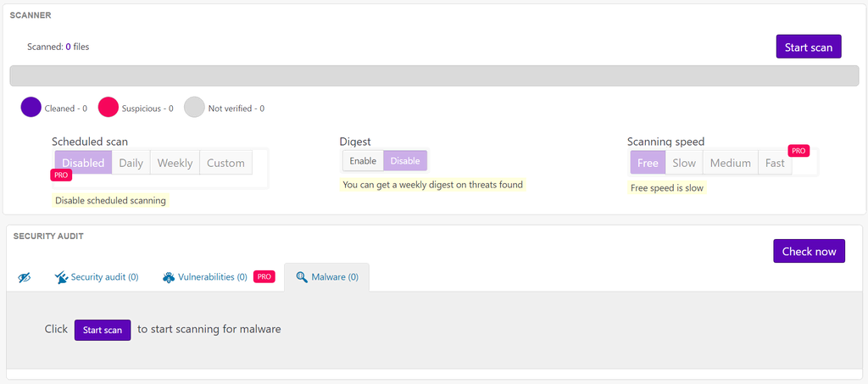Switch to the Security audit tab
Viewport: 868px width, 384px height.
pos(104,277)
